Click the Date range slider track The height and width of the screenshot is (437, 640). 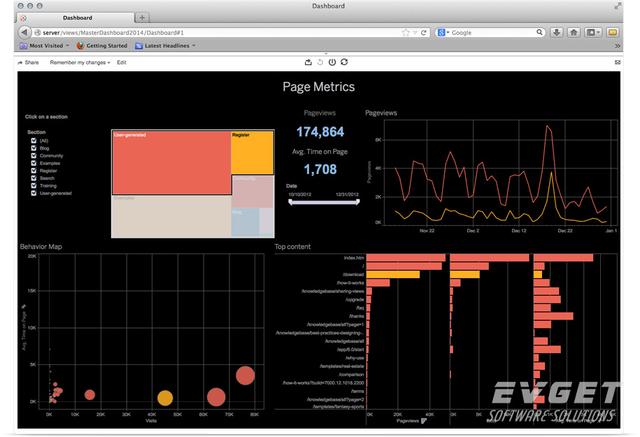pos(324,202)
